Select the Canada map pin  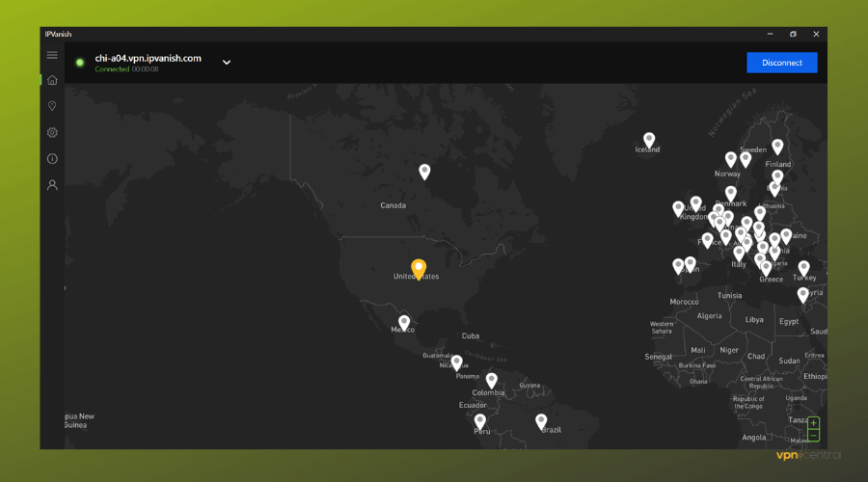click(x=424, y=171)
